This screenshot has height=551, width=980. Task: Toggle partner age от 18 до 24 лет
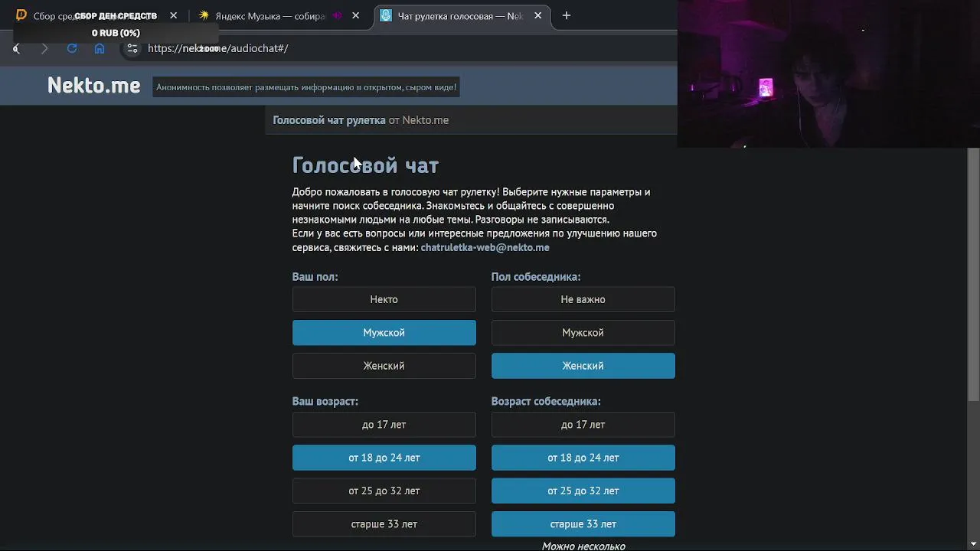pyautogui.click(x=583, y=458)
